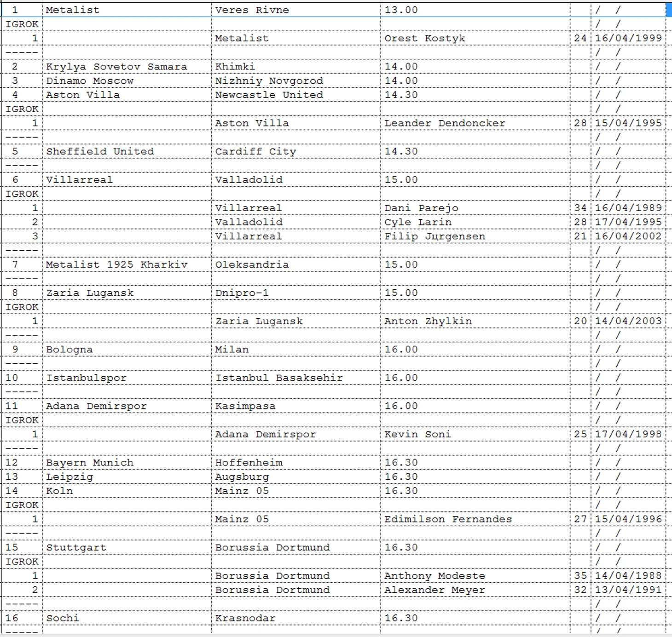Select the date '14/04/1988'
This screenshot has width=672, height=637.
pos(628,575)
